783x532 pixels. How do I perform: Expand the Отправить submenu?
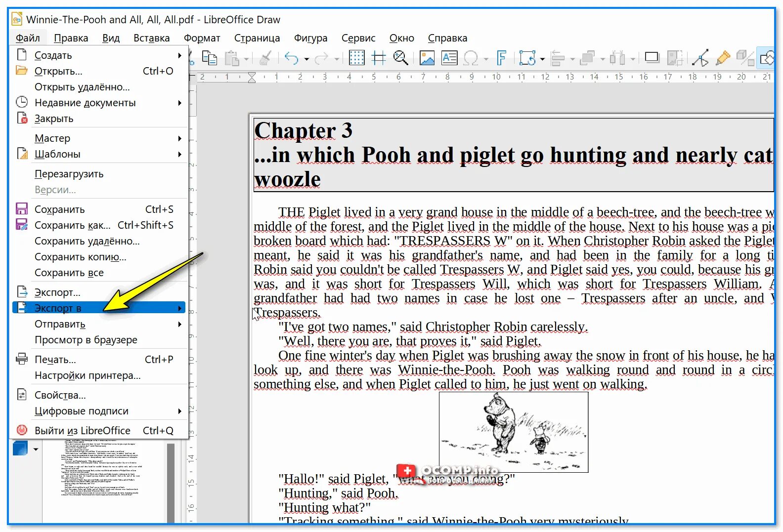point(99,324)
